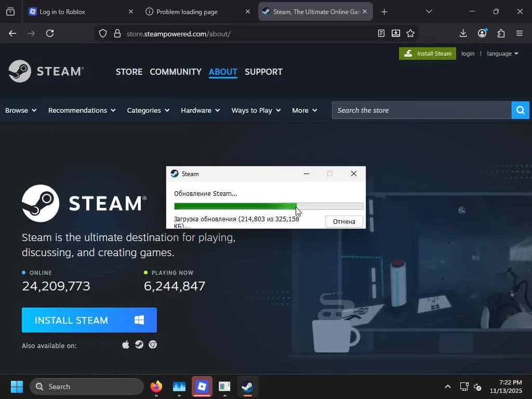532x399 pixels.
Task: Click the PLAYING NOW count 6,244,847
Action: (175, 286)
